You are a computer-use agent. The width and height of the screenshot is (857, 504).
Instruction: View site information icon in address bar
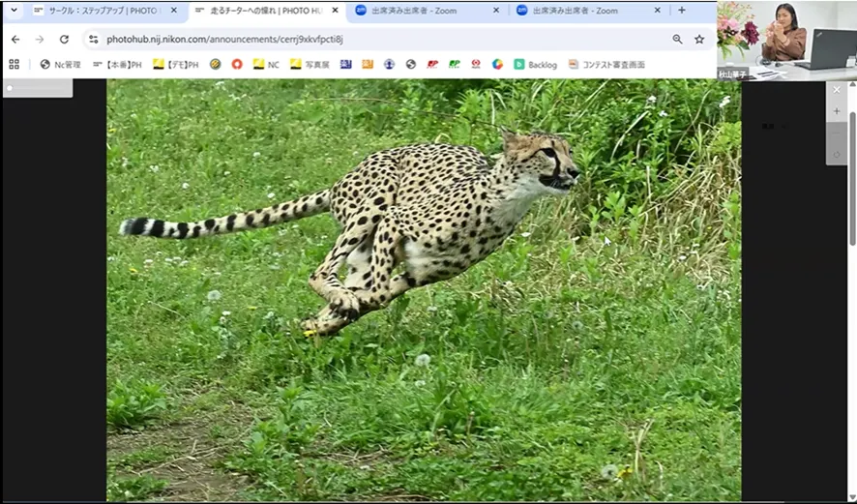[x=93, y=40]
